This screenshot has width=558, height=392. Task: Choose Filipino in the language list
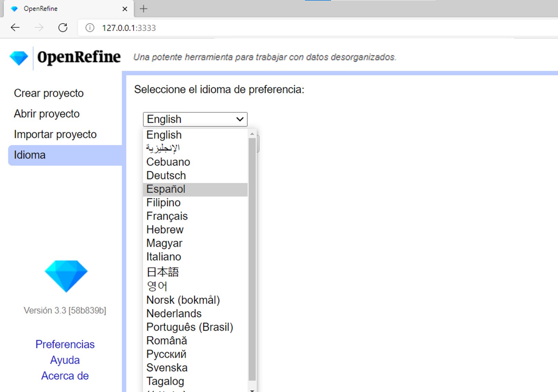[195, 203]
